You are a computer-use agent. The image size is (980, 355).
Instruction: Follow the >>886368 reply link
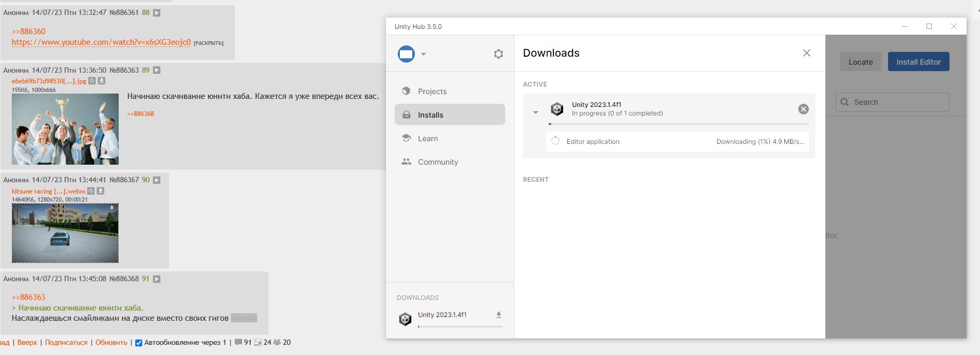point(141,114)
